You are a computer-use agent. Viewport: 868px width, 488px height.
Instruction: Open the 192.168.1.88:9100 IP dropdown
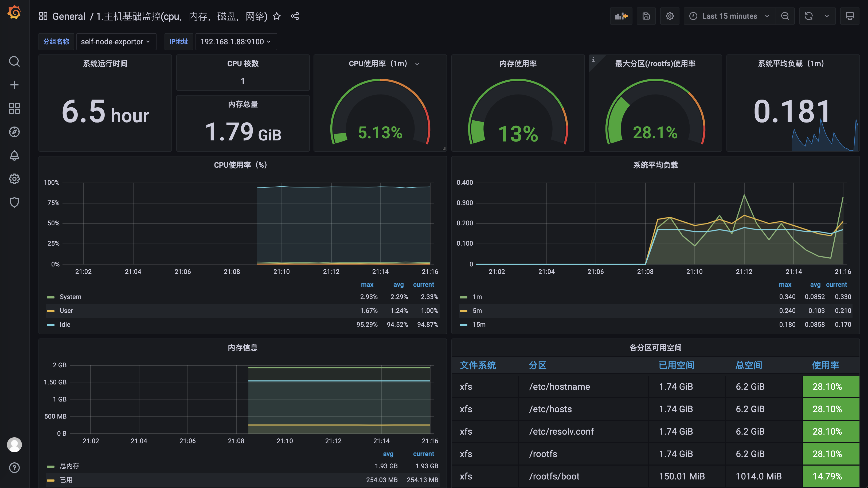point(236,42)
